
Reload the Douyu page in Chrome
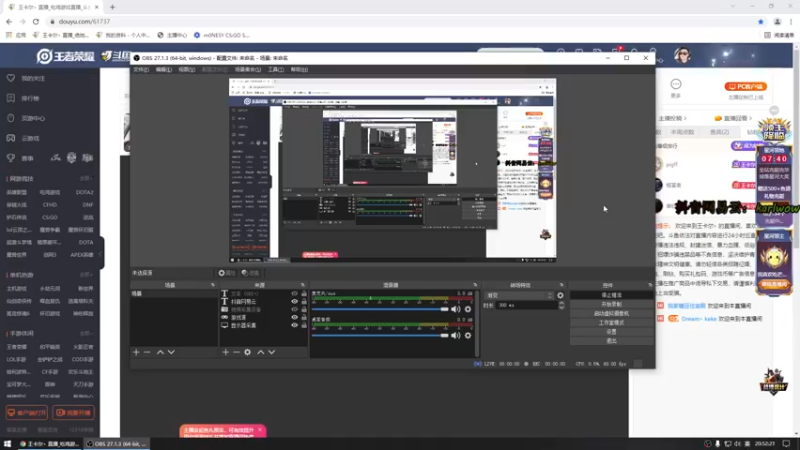pos(36,21)
